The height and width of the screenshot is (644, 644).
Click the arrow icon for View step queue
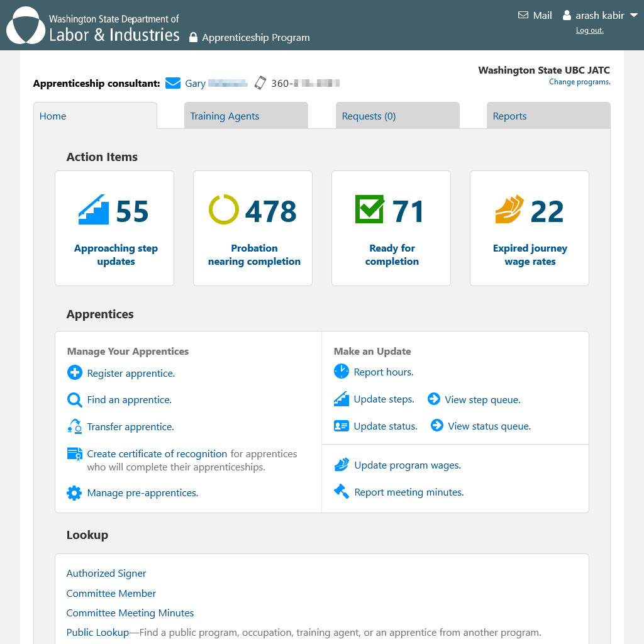(434, 399)
